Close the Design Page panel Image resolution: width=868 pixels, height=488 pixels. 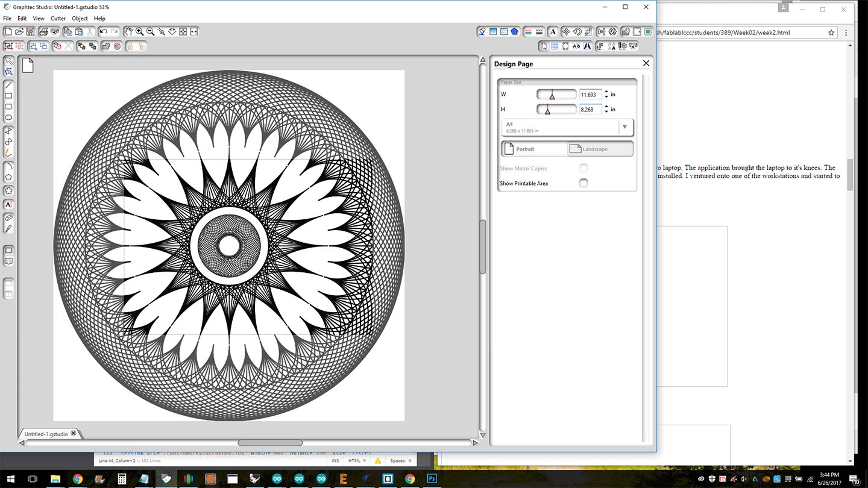[x=646, y=63]
